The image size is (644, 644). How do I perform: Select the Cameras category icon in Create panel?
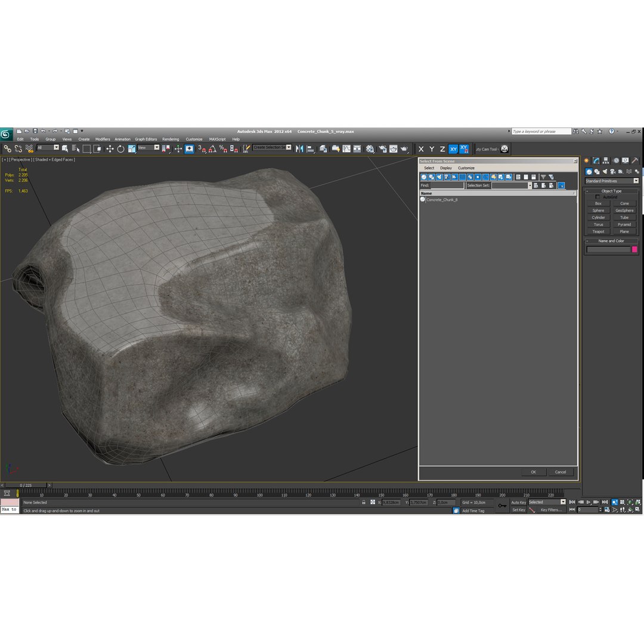click(613, 172)
